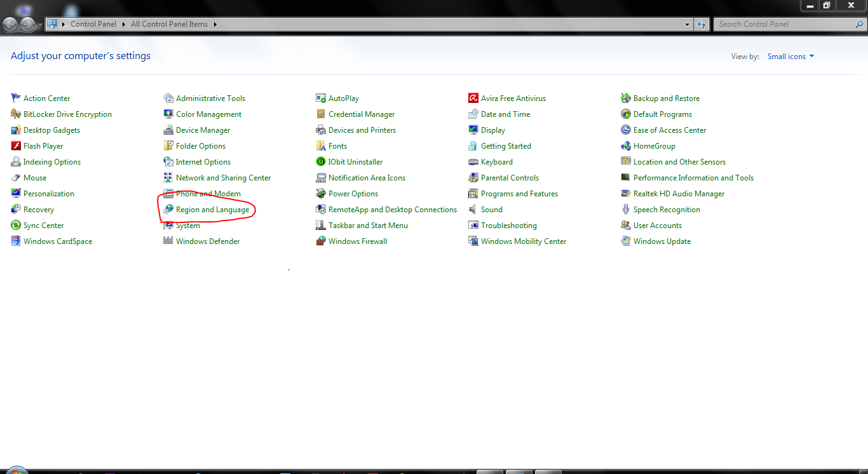Open the Recovery link
868x474 pixels.
(x=39, y=209)
